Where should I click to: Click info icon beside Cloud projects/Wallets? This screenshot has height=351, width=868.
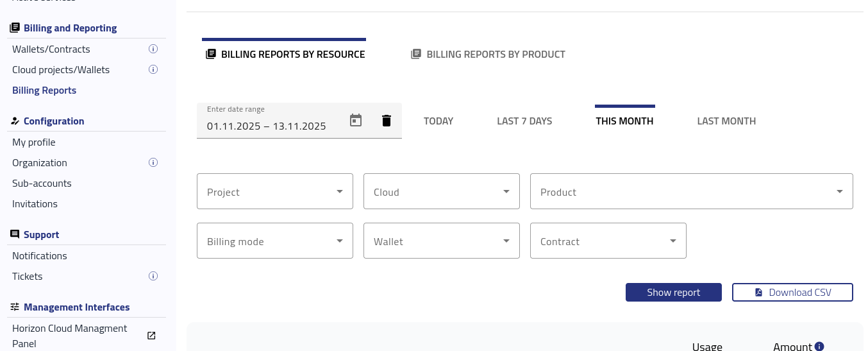[x=153, y=69]
